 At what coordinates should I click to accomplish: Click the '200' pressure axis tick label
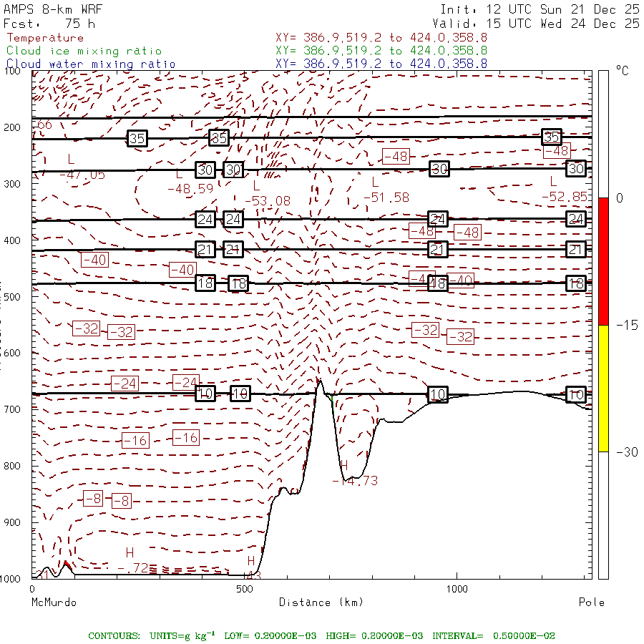click(12, 127)
